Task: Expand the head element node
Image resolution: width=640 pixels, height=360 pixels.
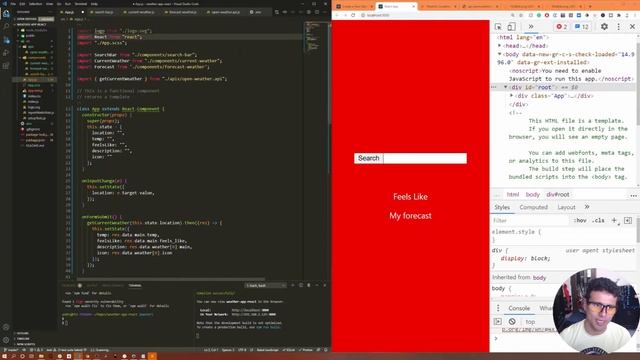Action: [500, 46]
